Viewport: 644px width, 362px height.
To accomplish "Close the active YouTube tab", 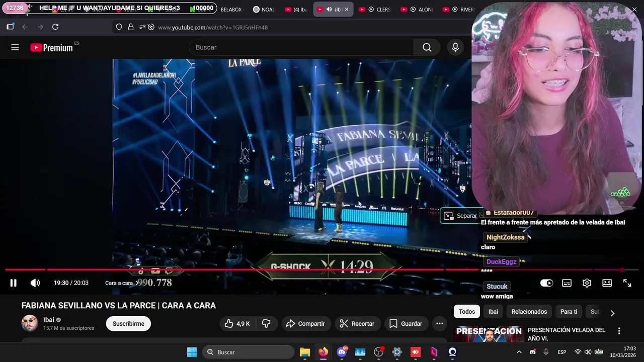I will [x=346, y=10].
